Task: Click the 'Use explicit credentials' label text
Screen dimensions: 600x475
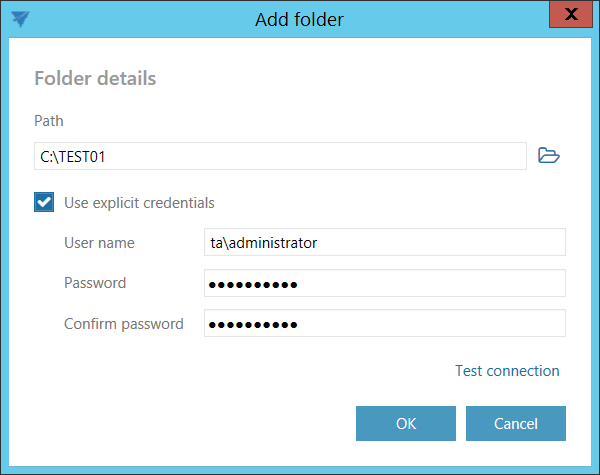Action: pyautogui.click(x=139, y=203)
